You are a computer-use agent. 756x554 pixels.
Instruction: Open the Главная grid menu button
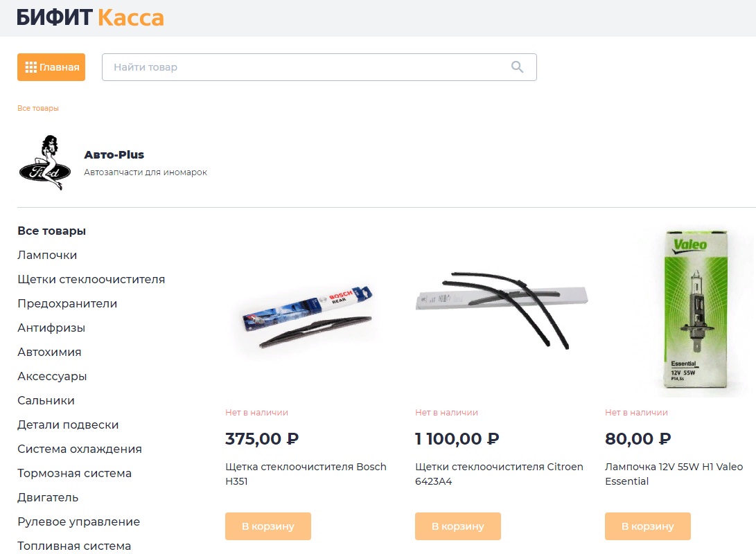click(51, 67)
